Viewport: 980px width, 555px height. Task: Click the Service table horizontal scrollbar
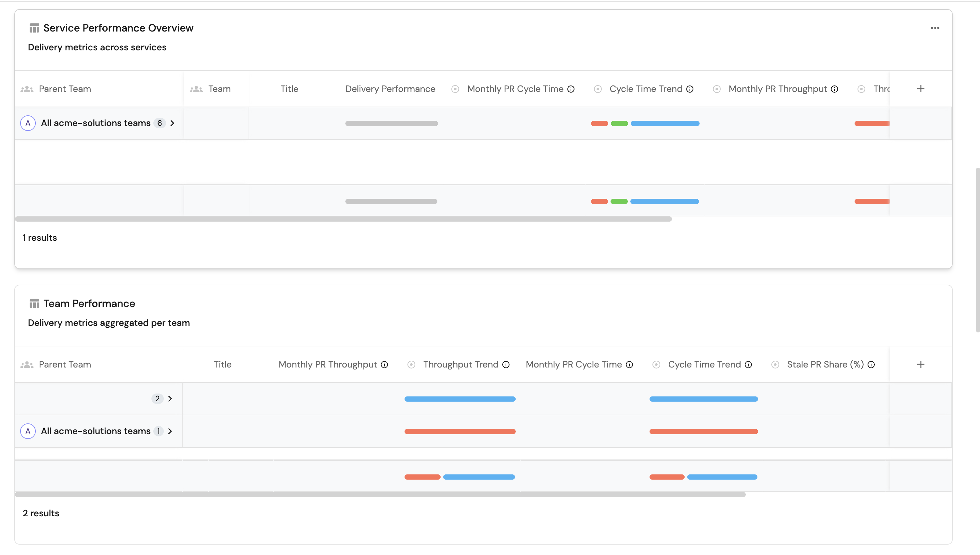(x=343, y=219)
